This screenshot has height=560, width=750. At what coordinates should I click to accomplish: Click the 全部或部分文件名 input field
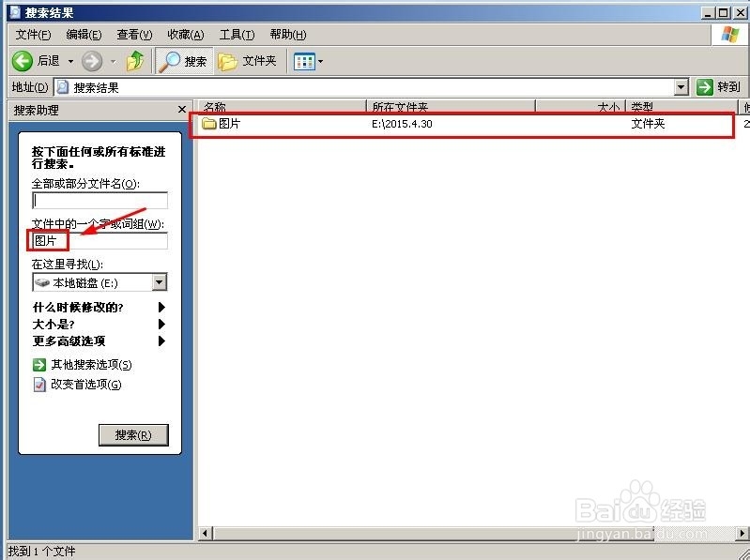pos(99,201)
